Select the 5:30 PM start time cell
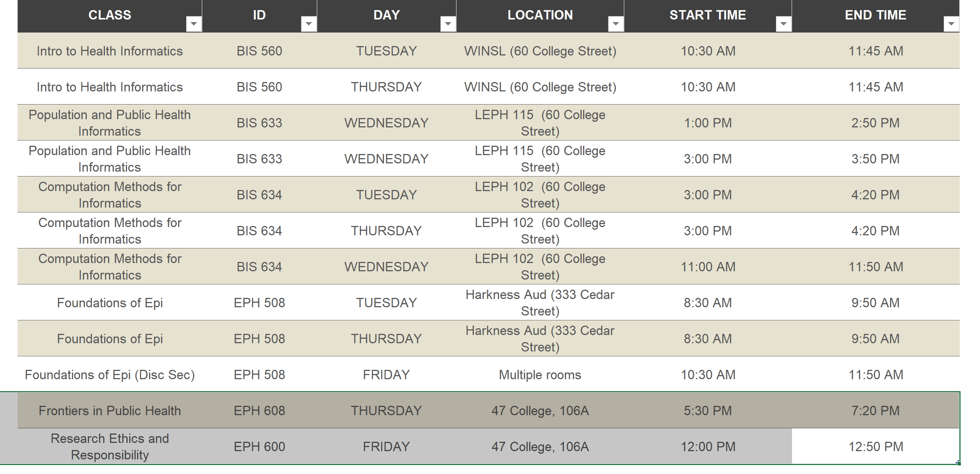The width and height of the screenshot is (980, 474). [708, 410]
